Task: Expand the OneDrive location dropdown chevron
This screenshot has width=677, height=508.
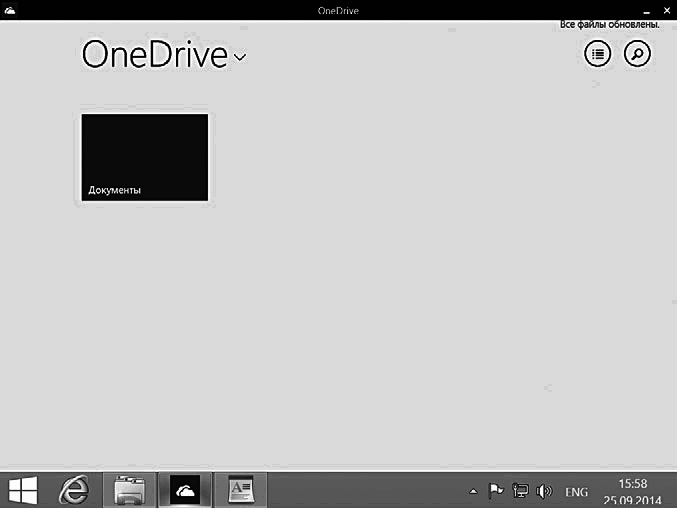Action: pyautogui.click(x=240, y=57)
